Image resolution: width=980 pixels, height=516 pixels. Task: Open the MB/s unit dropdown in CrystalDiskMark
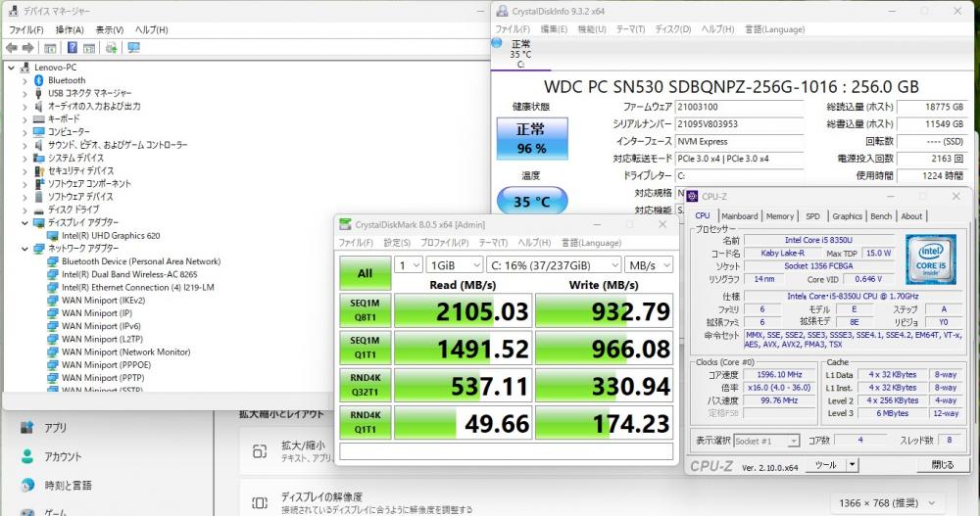click(650, 265)
